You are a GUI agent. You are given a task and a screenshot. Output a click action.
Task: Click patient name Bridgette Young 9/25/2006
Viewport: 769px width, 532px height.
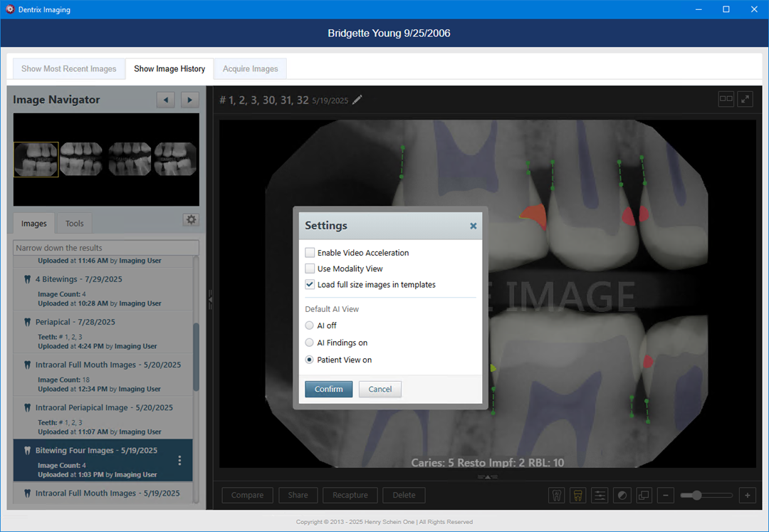pyautogui.click(x=389, y=33)
